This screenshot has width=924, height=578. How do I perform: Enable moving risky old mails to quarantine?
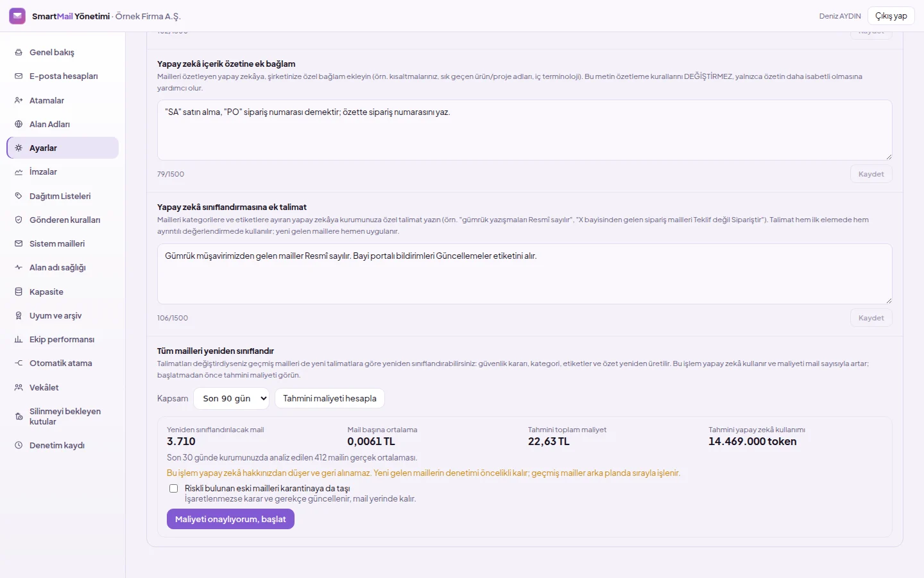coord(173,489)
